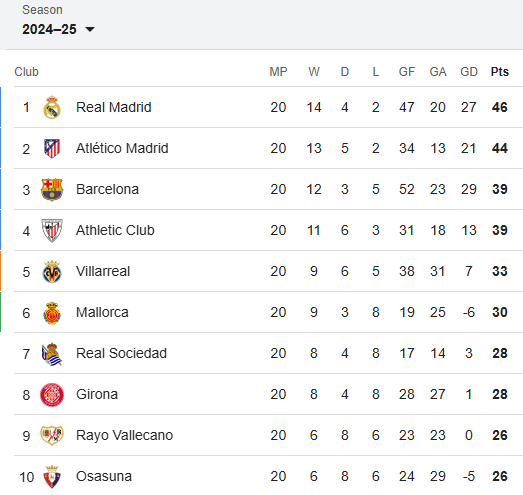Viewport: 523px width, 495px height.
Task: Click the Mallorca club crest
Action: 52,313
